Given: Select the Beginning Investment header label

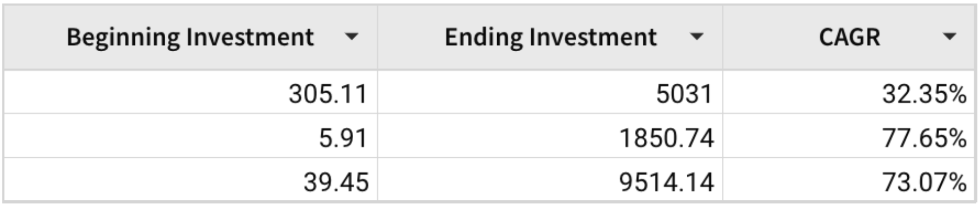Looking at the screenshot, I should pos(190,38).
